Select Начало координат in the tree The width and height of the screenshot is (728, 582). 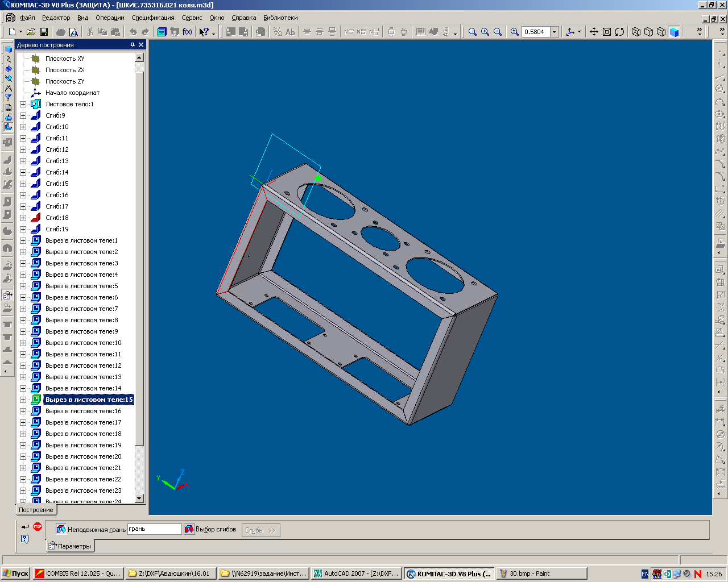pyautogui.click(x=72, y=93)
